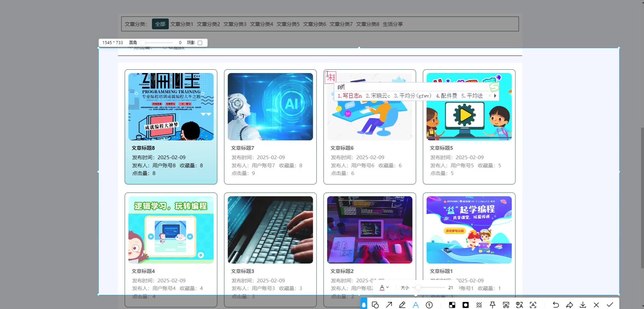Click the 逻辑学习 玩转编程 thumbnail
Screen dimensions: 644x309
pyautogui.click(x=171, y=230)
